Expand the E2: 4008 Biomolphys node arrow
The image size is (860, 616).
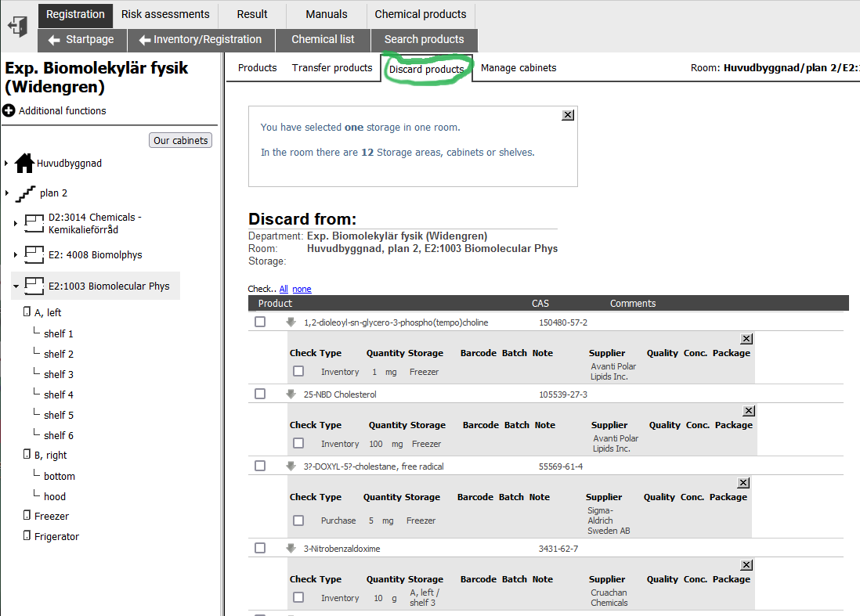[16, 255]
